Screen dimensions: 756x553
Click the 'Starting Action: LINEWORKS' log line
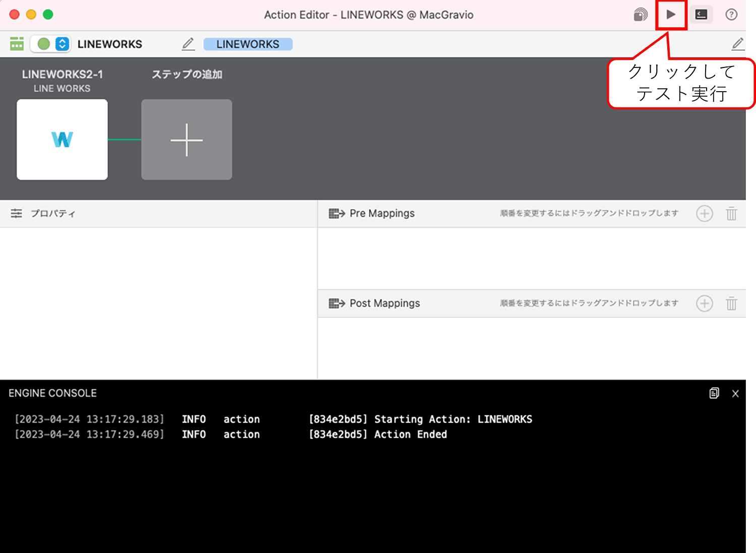273,419
